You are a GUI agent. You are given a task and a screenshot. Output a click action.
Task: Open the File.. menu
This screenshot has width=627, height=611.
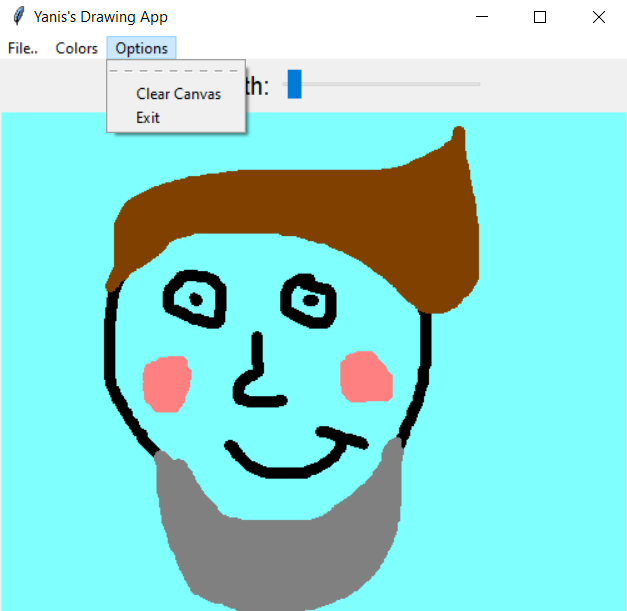(23, 48)
